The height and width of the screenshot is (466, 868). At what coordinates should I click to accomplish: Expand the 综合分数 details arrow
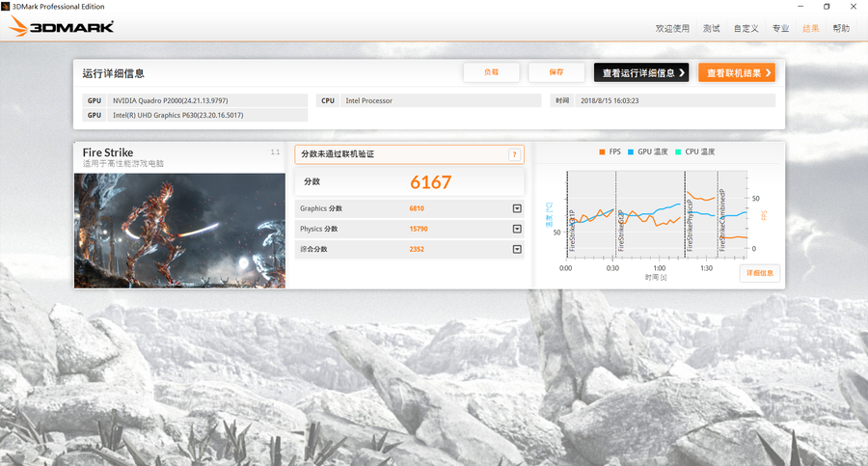tap(517, 249)
